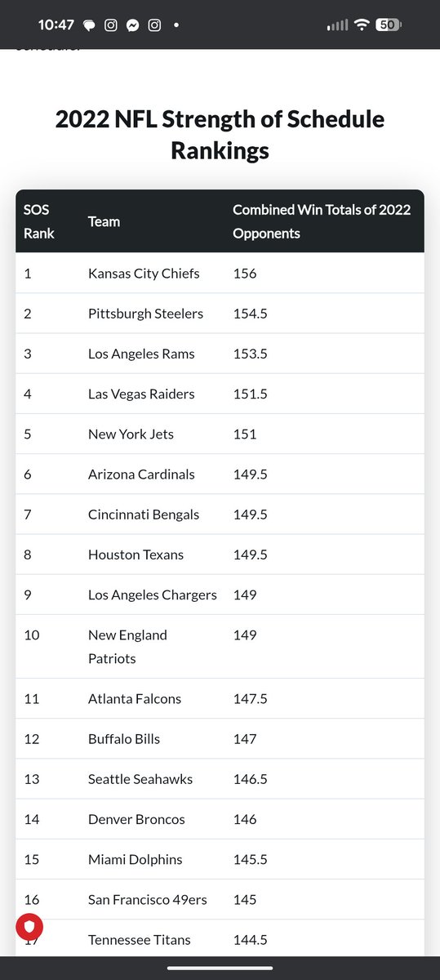Select the Kansas City Chiefs row
Viewport: 440px width, 980px height.
tap(220, 273)
